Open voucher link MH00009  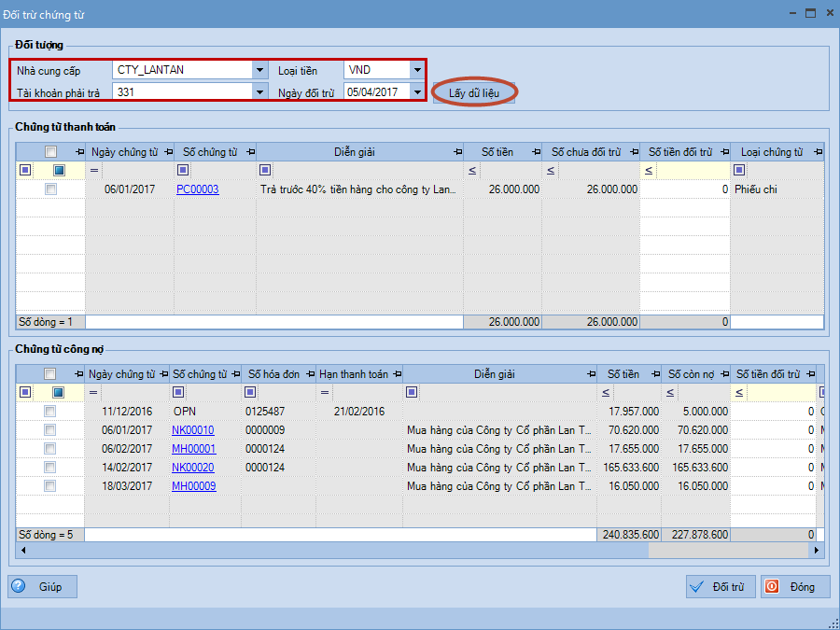click(193, 486)
